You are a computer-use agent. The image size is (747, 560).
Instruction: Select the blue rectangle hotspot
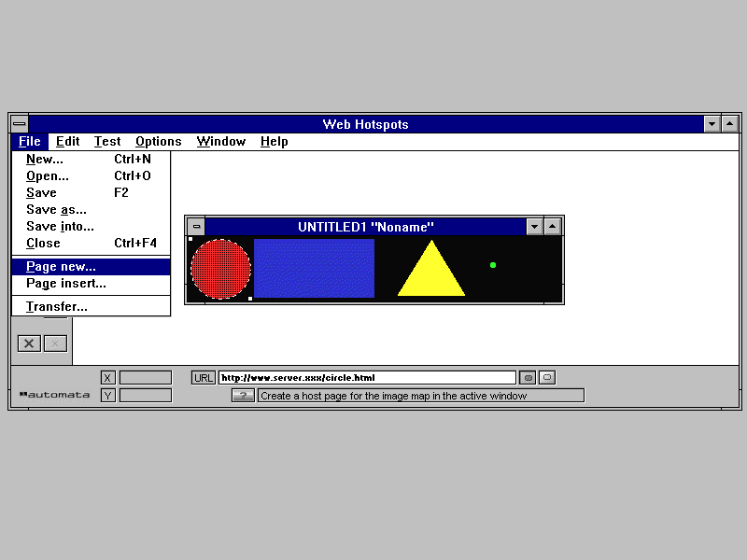pos(314,269)
